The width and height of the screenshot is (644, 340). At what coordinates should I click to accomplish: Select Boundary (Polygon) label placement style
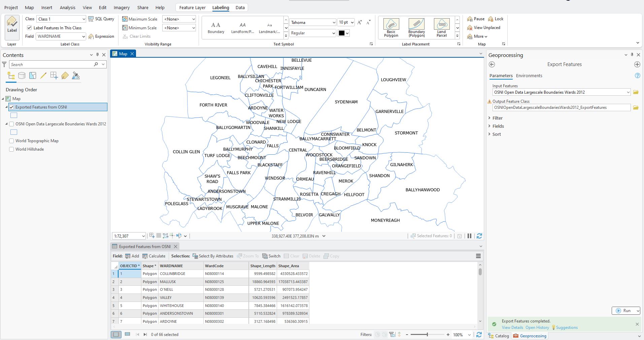pyautogui.click(x=416, y=27)
